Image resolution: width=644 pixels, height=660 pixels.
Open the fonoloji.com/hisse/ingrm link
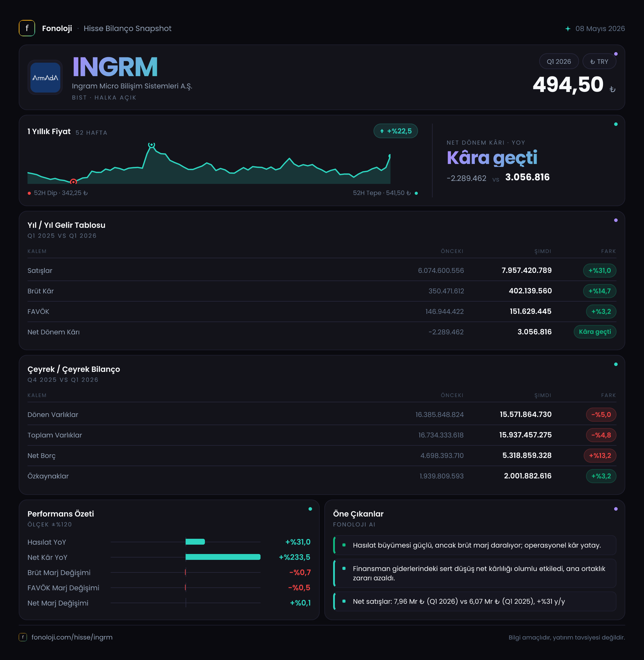pyautogui.click(x=72, y=637)
